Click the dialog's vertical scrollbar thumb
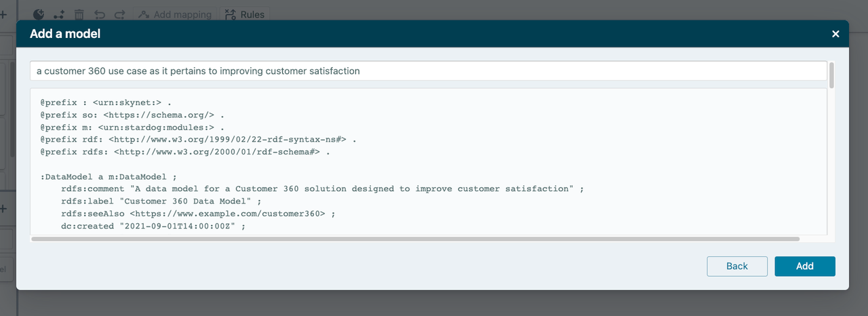The width and height of the screenshot is (868, 316). click(831, 75)
